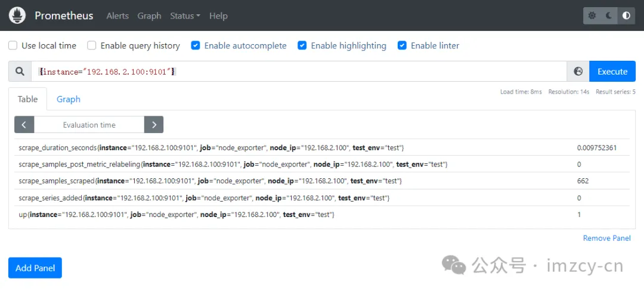Turn off the Enable linter checkbox
Image resolution: width=644 pixels, height=291 pixels.
tap(402, 45)
